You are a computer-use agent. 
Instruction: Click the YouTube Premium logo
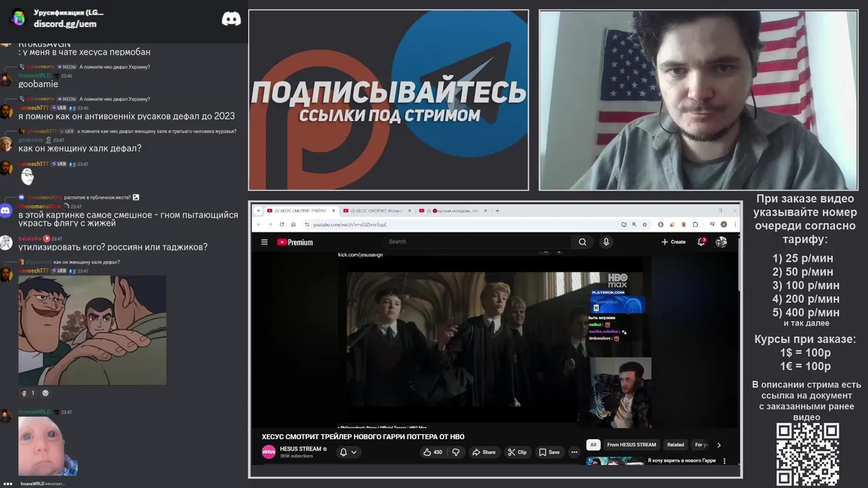(295, 242)
